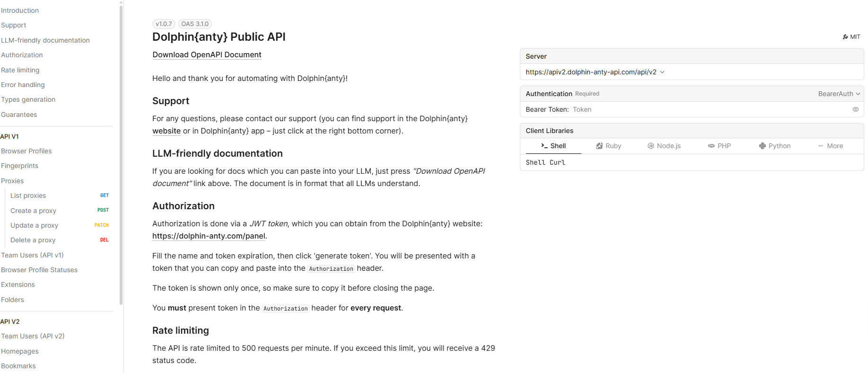Screen dimensions: 868x373
Task: Select the Node.js client library tab
Action: (664, 146)
